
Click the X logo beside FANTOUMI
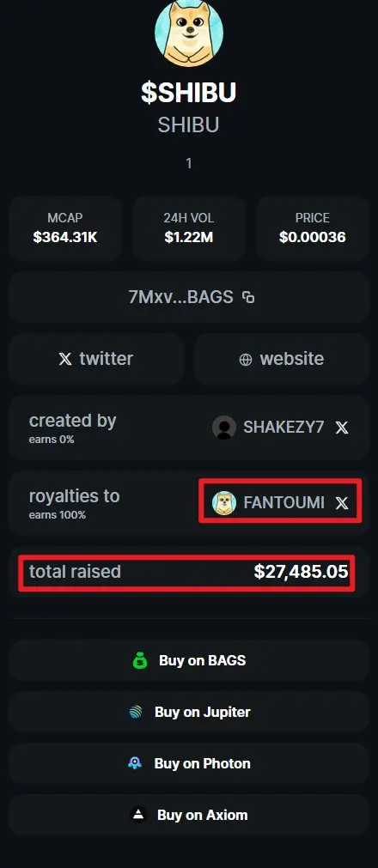coord(342,502)
